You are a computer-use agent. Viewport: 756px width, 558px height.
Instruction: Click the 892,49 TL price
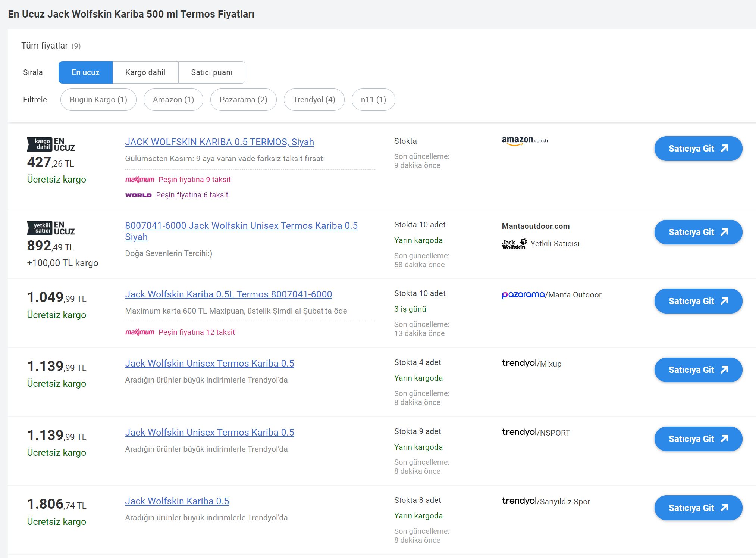click(x=50, y=246)
